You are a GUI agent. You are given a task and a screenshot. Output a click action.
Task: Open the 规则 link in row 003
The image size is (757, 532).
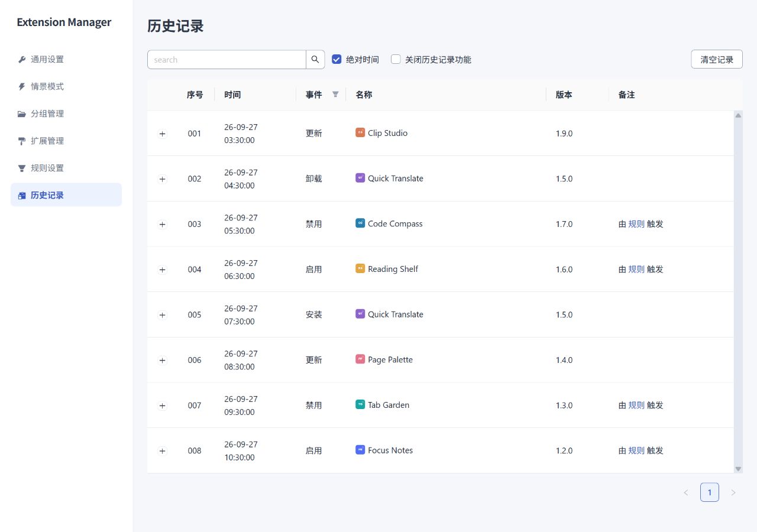(x=636, y=224)
